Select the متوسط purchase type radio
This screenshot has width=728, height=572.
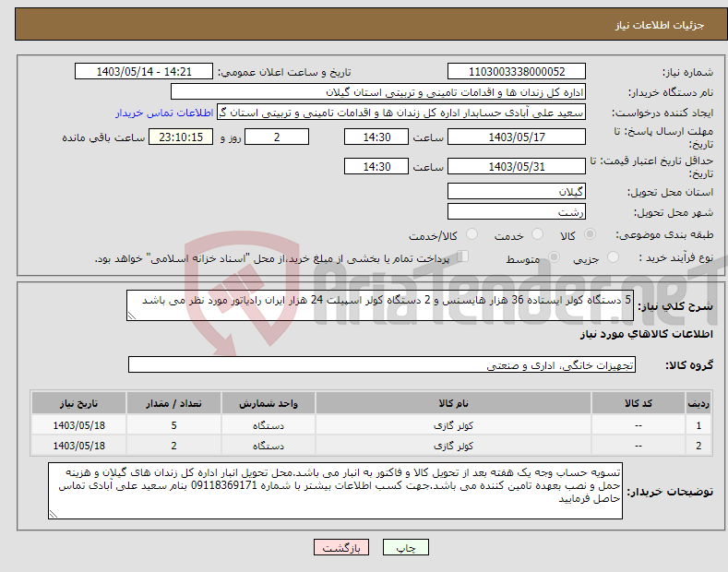[x=554, y=257]
